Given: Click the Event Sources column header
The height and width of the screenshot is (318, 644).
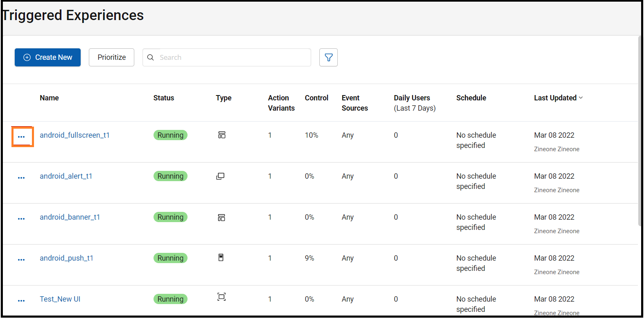Looking at the screenshot, I should [355, 103].
